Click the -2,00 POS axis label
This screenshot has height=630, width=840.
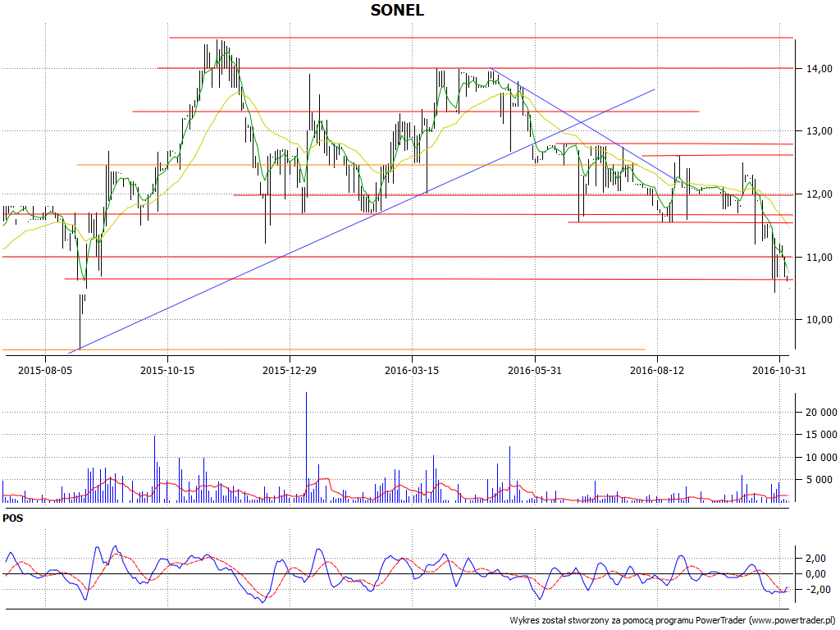pos(815,589)
